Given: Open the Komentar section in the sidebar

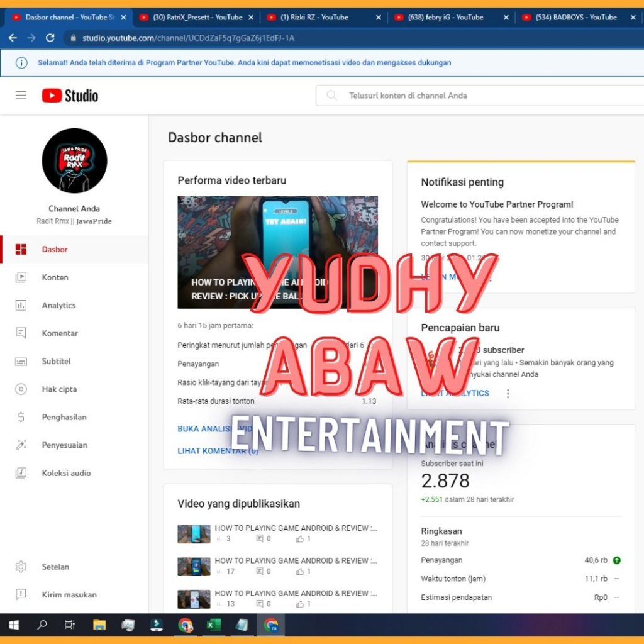Looking at the screenshot, I should click(60, 333).
